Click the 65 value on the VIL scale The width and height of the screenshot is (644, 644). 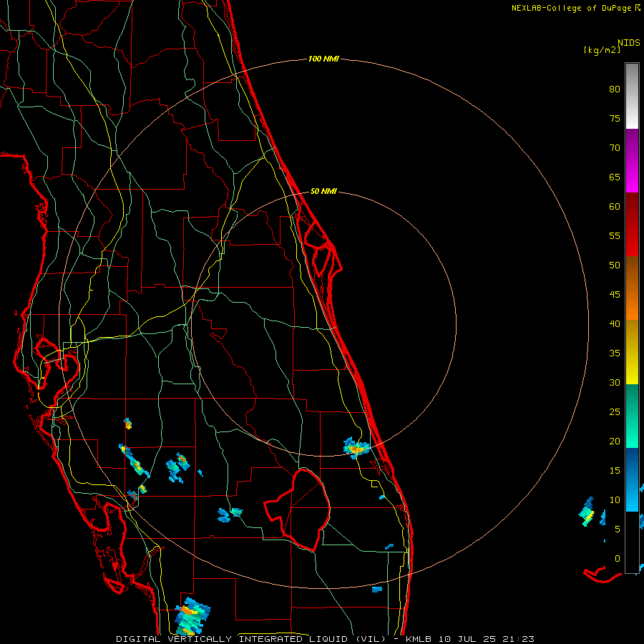[615, 177]
